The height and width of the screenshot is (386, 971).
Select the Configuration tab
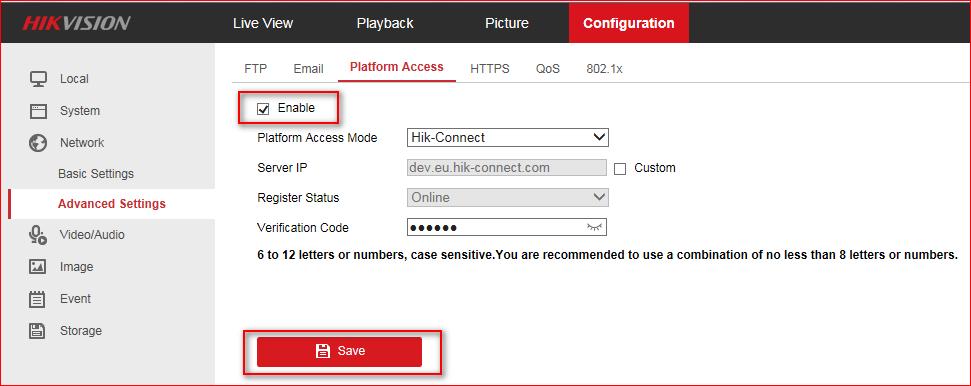(x=629, y=23)
